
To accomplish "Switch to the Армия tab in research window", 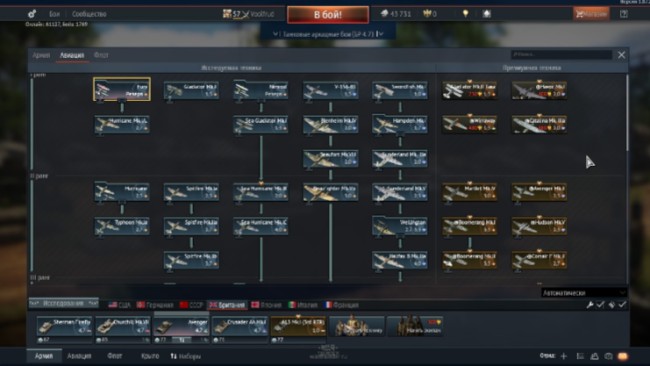I will tap(41, 55).
